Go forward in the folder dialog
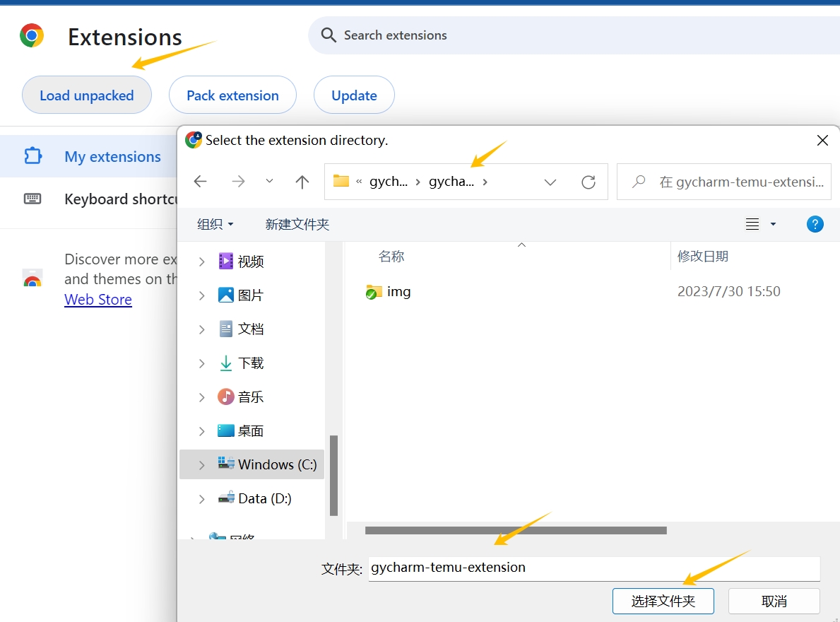The image size is (840, 622). coord(238,182)
